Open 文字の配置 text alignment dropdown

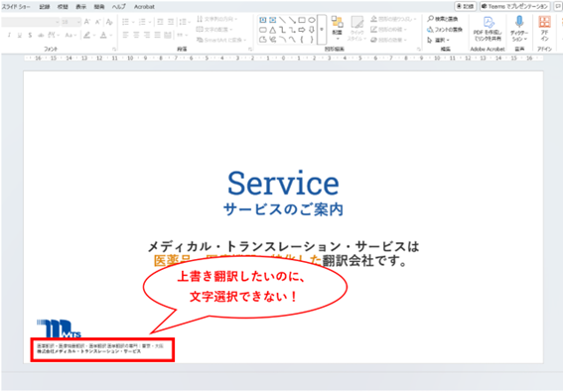point(214,30)
